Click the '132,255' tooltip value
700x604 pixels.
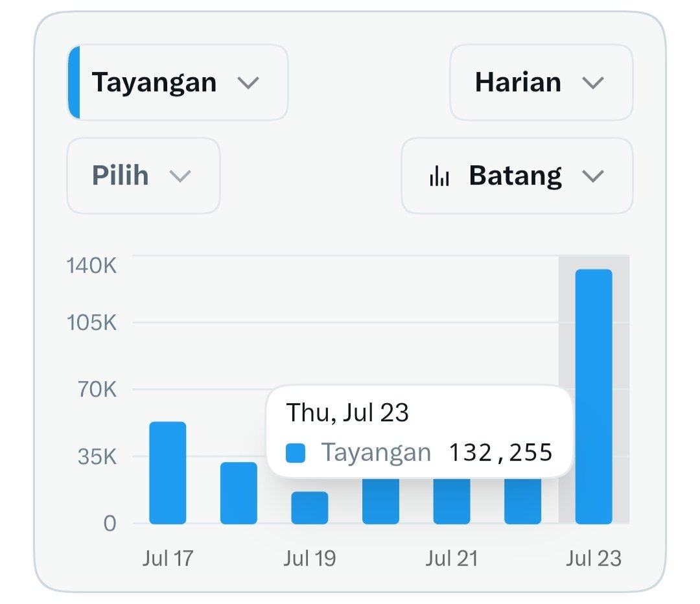pos(501,452)
